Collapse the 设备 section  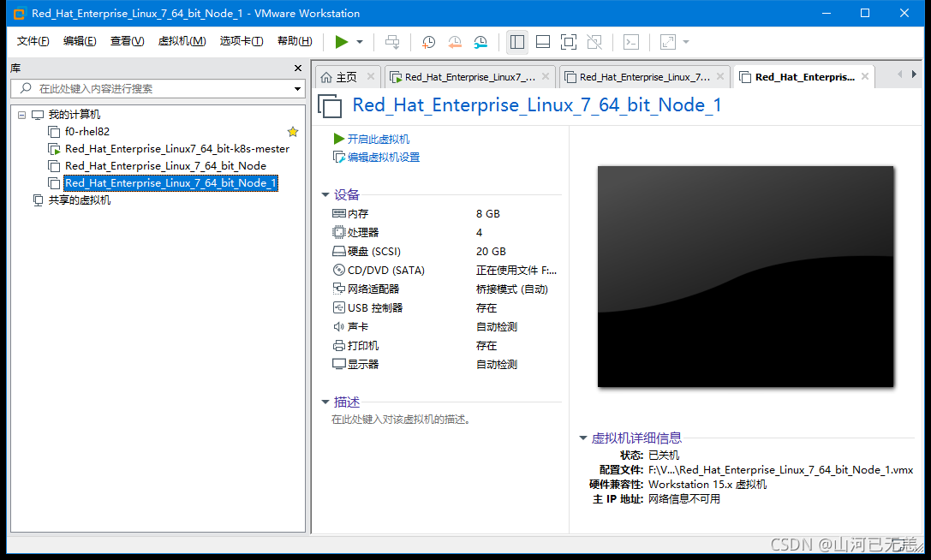pos(325,194)
